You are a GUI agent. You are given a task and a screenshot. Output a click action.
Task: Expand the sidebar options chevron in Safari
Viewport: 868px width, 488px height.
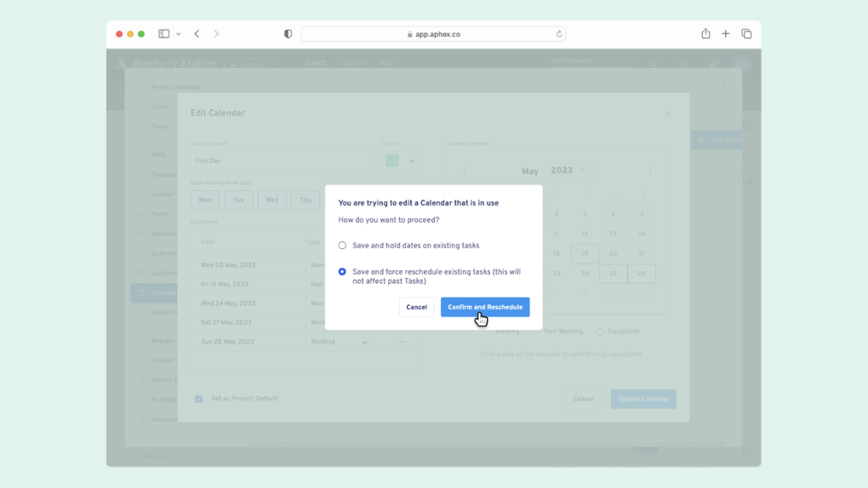[179, 34]
